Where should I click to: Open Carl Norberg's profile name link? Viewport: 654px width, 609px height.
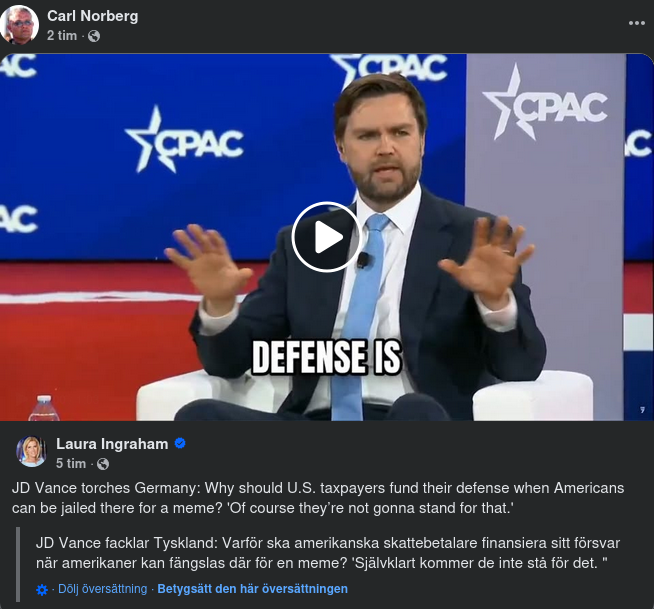click(x=93, y=16)
